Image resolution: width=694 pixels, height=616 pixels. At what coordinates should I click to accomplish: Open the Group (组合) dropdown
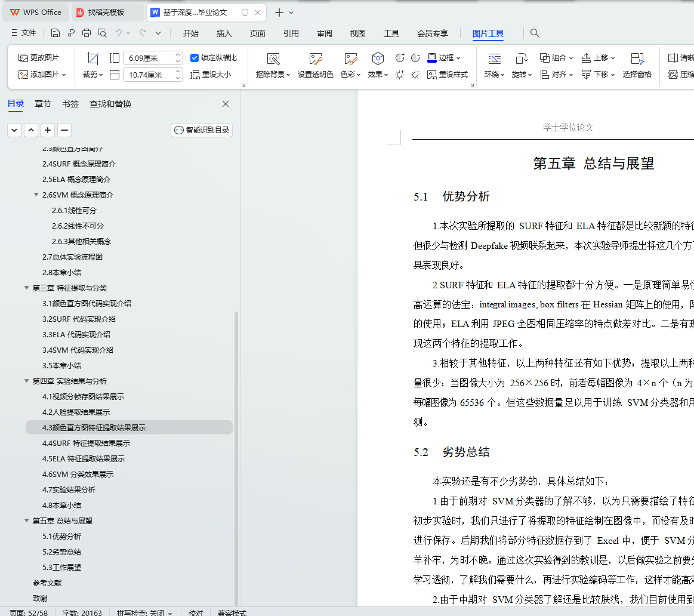(x=556, y=57)
